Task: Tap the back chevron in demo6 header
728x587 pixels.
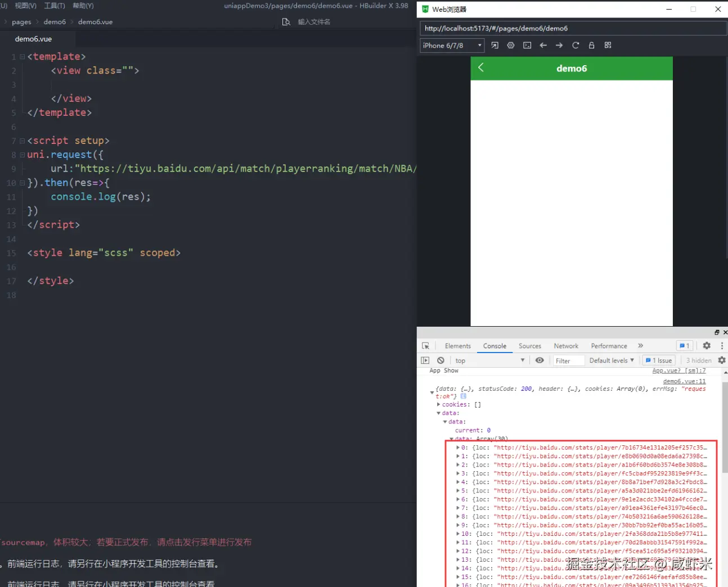Action: tap(481, 67)
